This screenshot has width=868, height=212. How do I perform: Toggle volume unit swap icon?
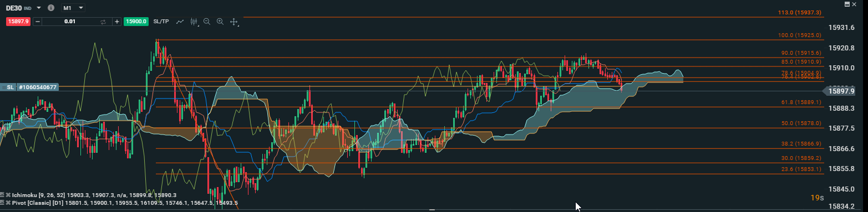pos(103,22)
